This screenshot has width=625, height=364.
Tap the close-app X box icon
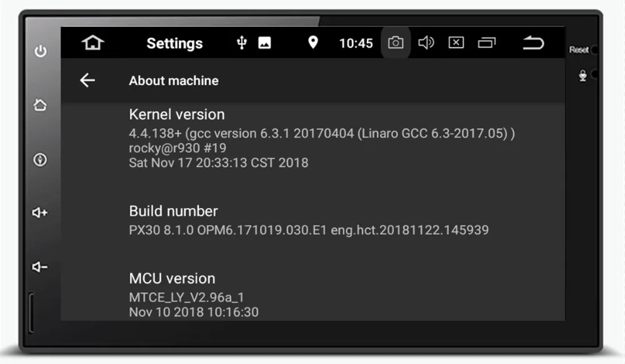click(x=456, y=42)
